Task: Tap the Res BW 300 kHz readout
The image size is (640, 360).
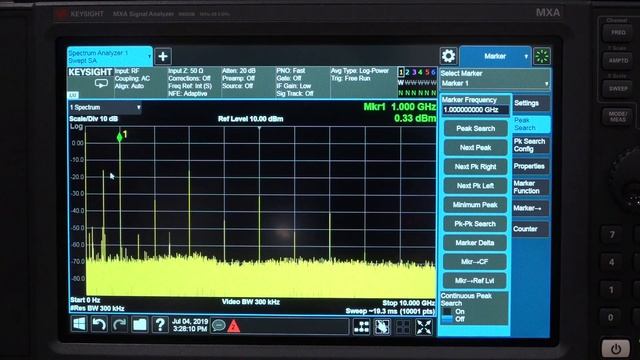Action: (97, 308)
